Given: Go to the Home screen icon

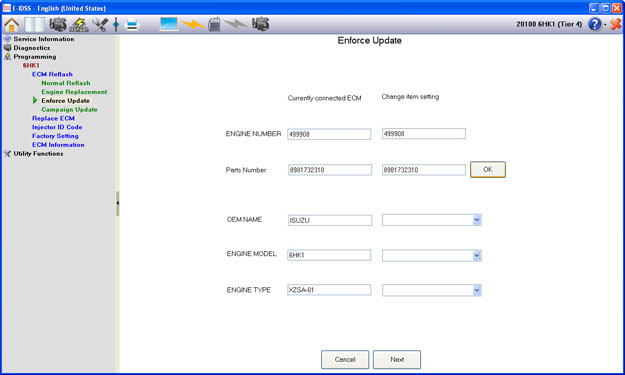Looking at the screenshot, I should click(12, 25).
